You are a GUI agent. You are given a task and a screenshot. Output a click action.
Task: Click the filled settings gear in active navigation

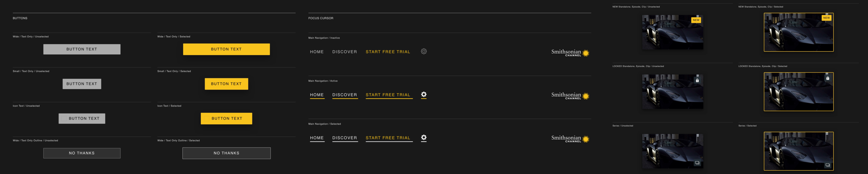(x=424, y=94)
